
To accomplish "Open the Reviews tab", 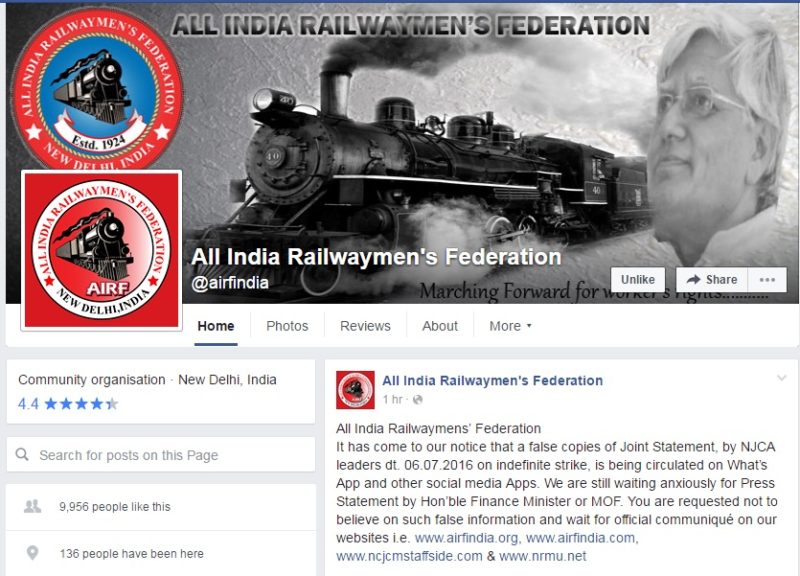I will point(365,326).
